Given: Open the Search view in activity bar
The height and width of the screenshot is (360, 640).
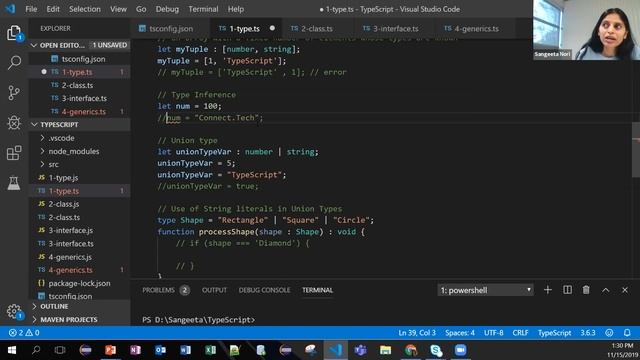Looking at the screenshot, I should pyautogui.click(x=14, y=63).
